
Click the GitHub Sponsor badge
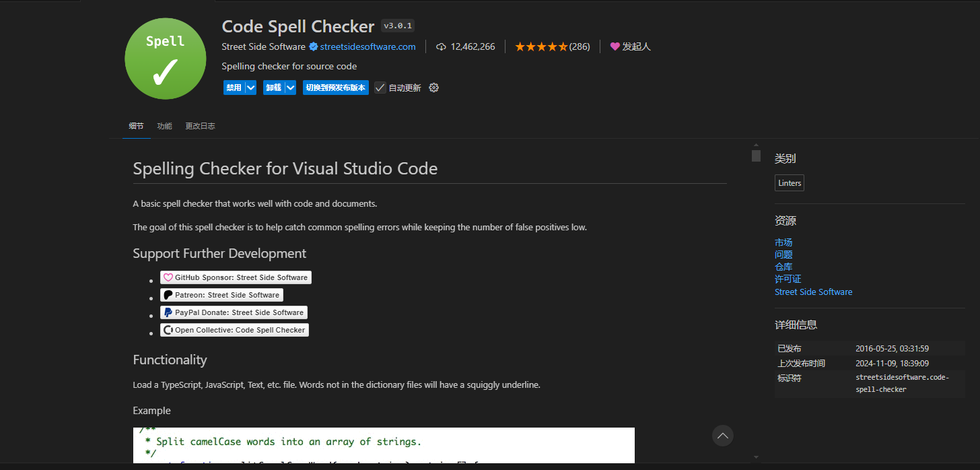click(x=235, y=277)
